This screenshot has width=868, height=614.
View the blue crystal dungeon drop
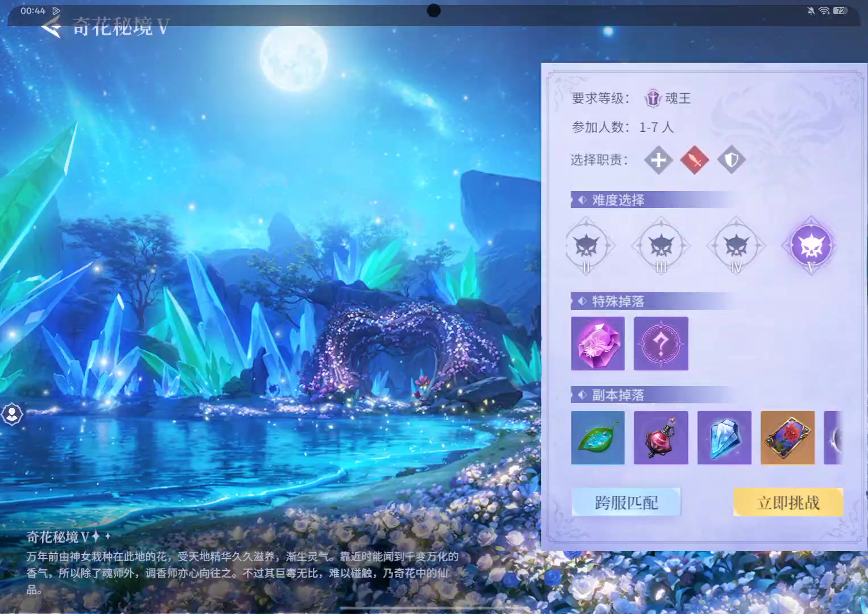click(x=724, y=438)
